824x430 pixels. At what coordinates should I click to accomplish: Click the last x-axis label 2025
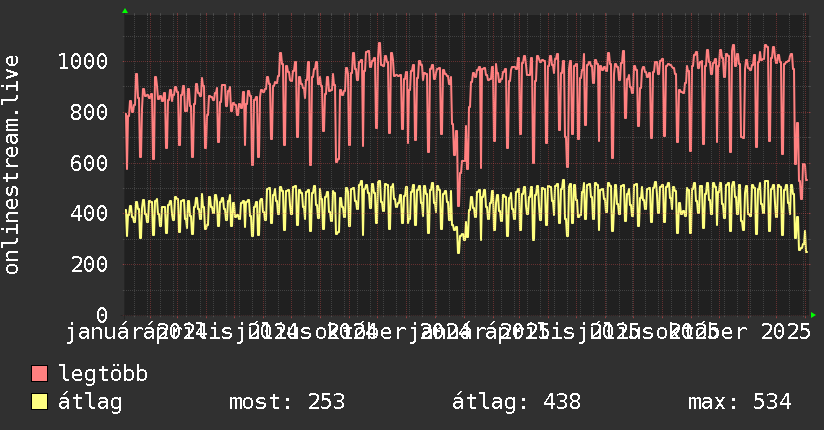[x=786, y=332]
